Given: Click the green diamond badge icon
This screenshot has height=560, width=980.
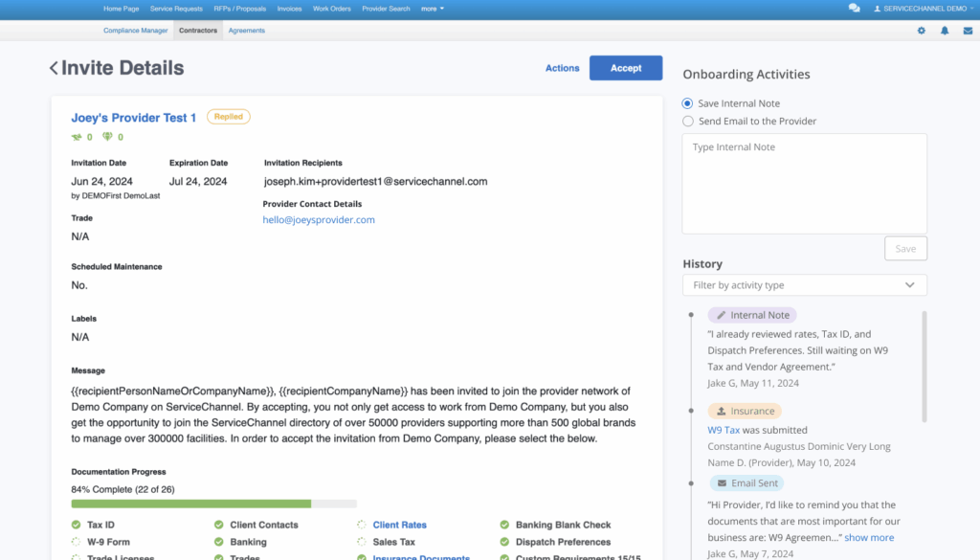Looking at the screenshot, I should [x=107, y=137].
